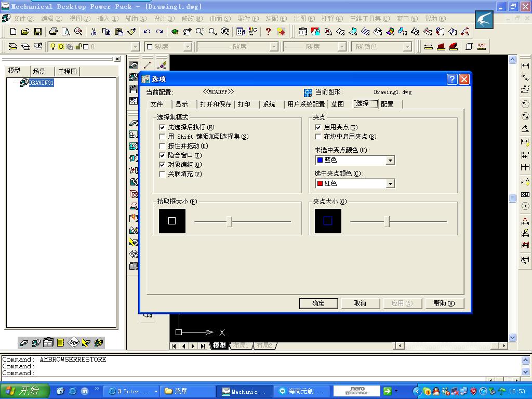Click the Match Properties brush icon
The width and height of the screenshot is (532, 399).
tap(131, 32)
